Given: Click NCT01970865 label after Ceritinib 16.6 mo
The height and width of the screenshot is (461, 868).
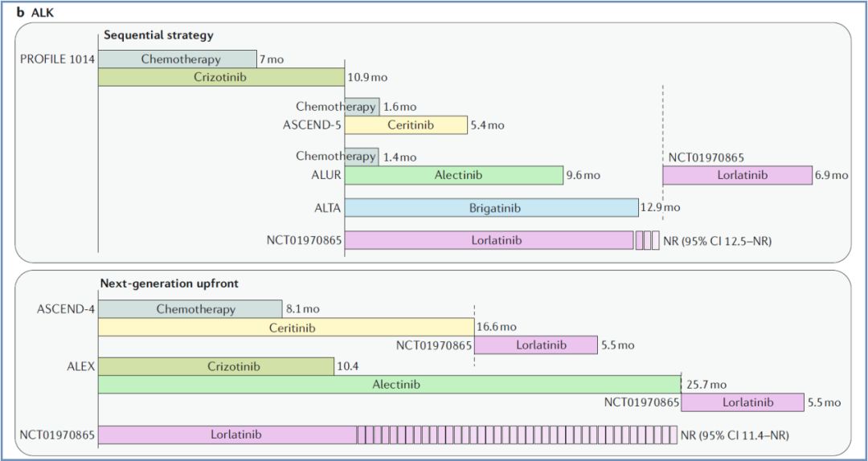Looking at the screenshot, I should click(434, 345).
